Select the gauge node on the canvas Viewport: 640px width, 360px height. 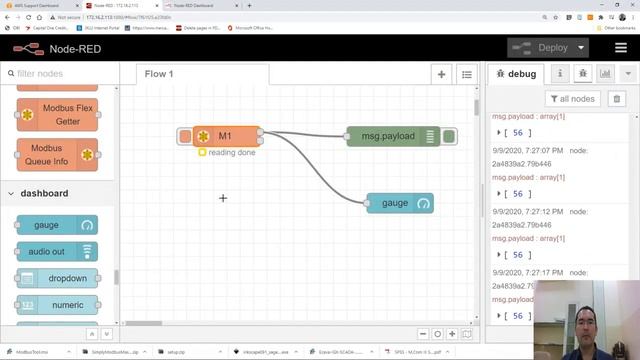pos(400,203)
